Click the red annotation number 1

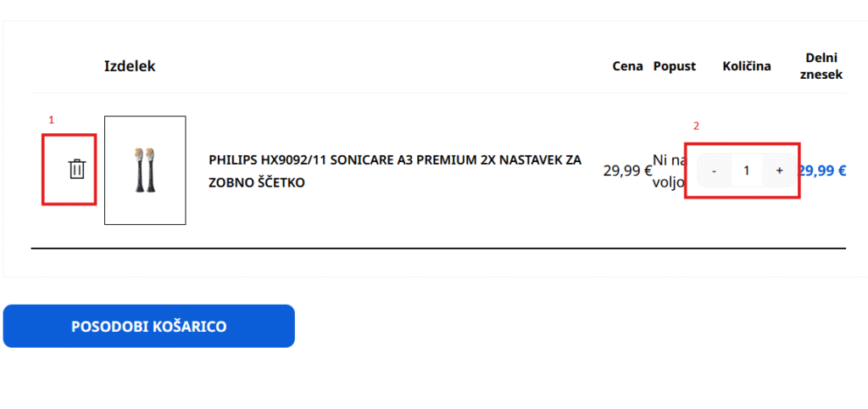[x=51, y=120]
